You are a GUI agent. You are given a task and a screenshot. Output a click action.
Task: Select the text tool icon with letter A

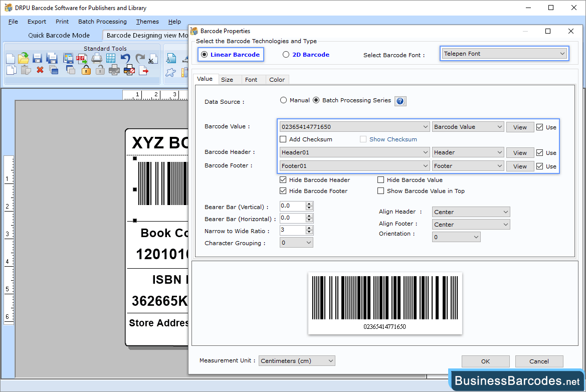[x=171, y=58]
